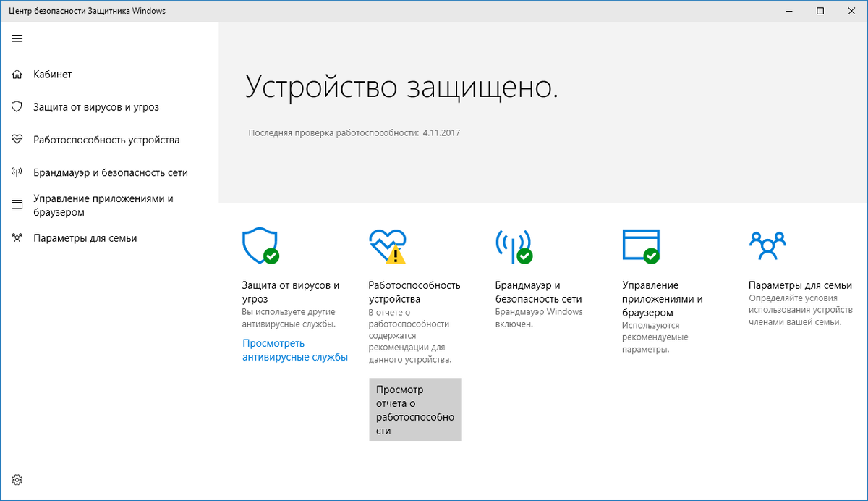Screen dimensions: 868x501
Task: Click the family icon beside Параметры для семьи
Action: point(17,238)
